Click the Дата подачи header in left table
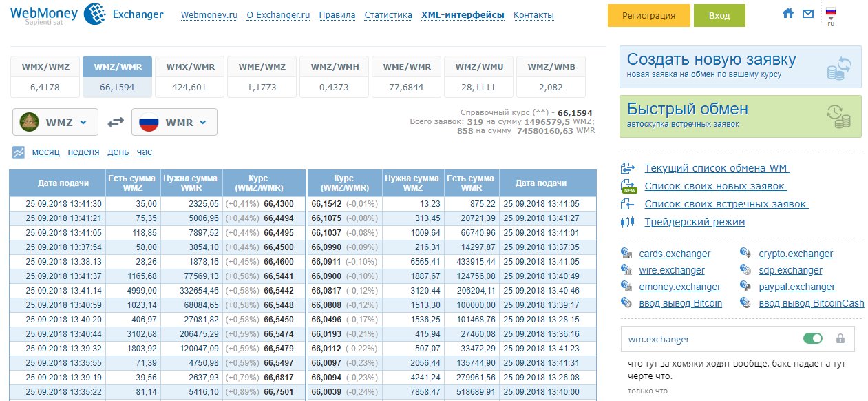This screenshot has width=868, height=401. pyautogui.click(x=63, y=183)
